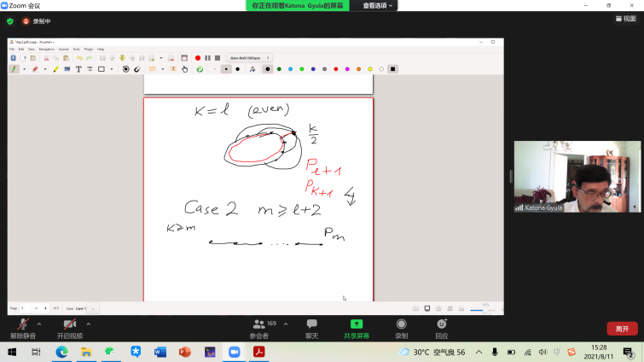
Task: Click the red 离开 leave meeting button
Action: (621, 329)
